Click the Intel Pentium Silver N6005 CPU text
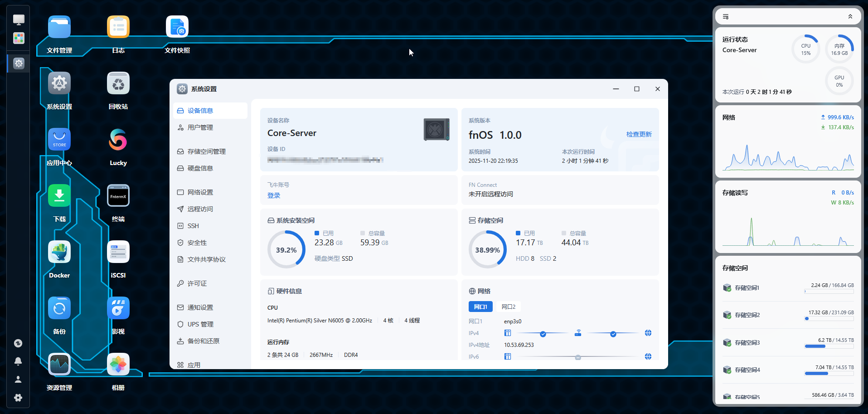 pyautogui.click(x=320, y=321)
